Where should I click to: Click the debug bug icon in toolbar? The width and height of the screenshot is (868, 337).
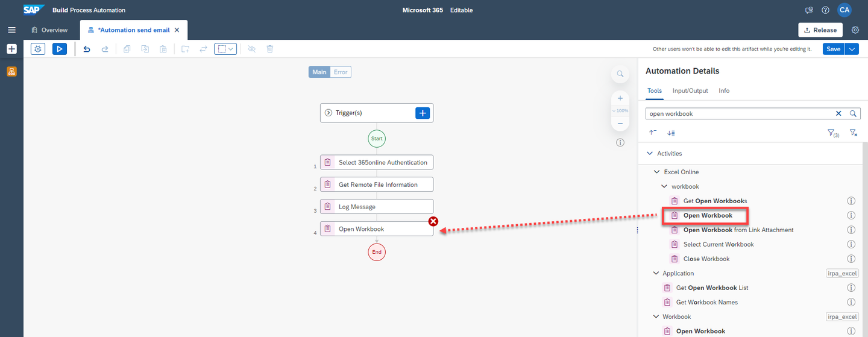(x=38, y=49)
